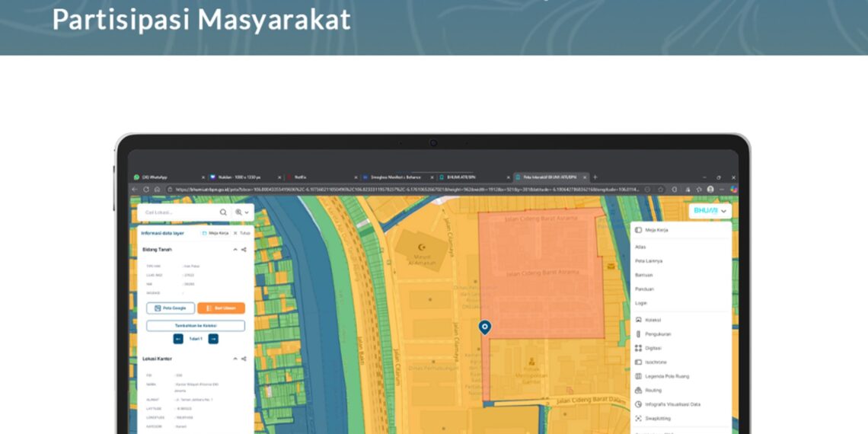Image resolution: width=868 pixels, height=434 pixels.
Task: Share the Bidang Tanah information
Action: (x=244, y=250)
